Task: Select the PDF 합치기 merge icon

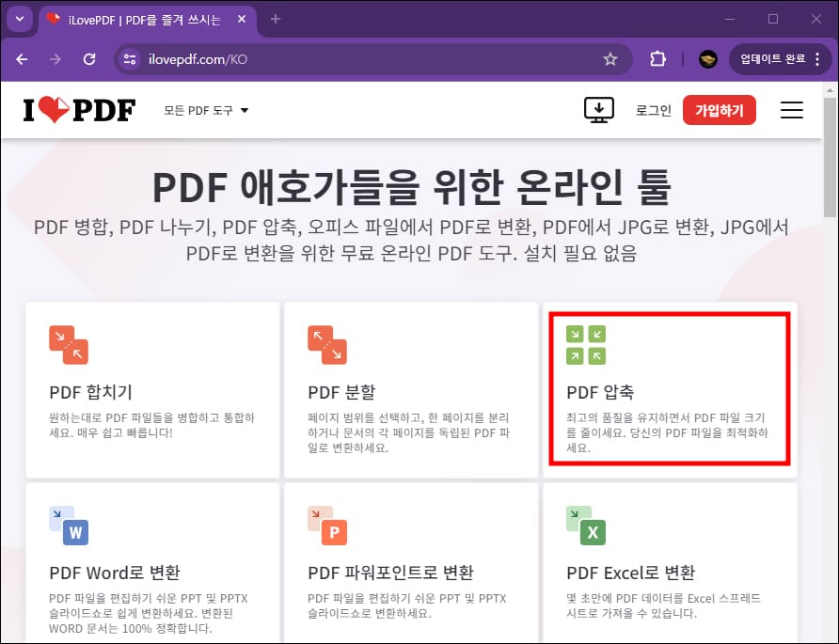Action: (67, 345)
